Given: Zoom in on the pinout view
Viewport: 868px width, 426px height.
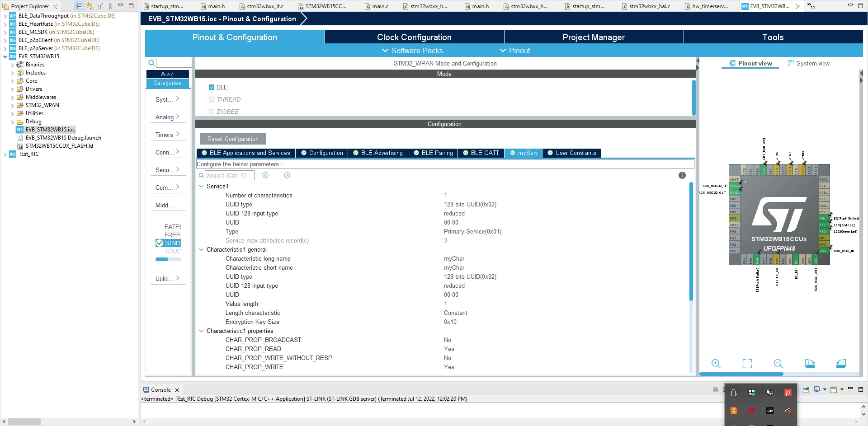Looking at the screenshot, I should pos(716,364).
